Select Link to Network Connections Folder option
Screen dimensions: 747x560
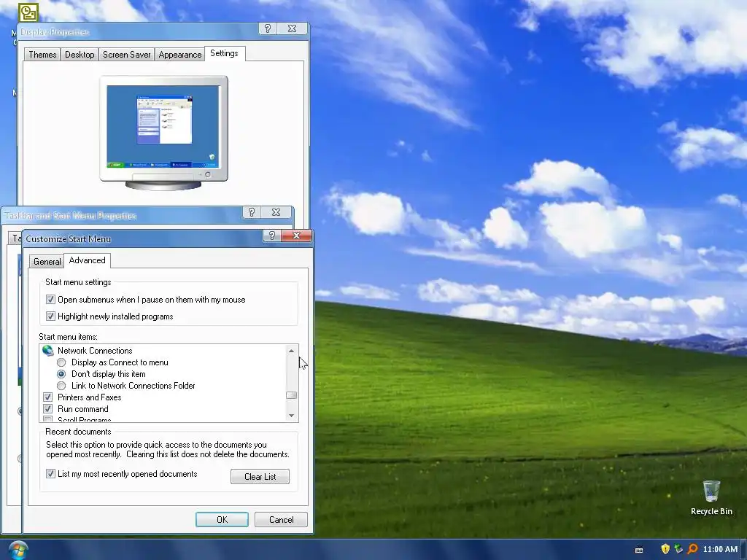(61, 386)
